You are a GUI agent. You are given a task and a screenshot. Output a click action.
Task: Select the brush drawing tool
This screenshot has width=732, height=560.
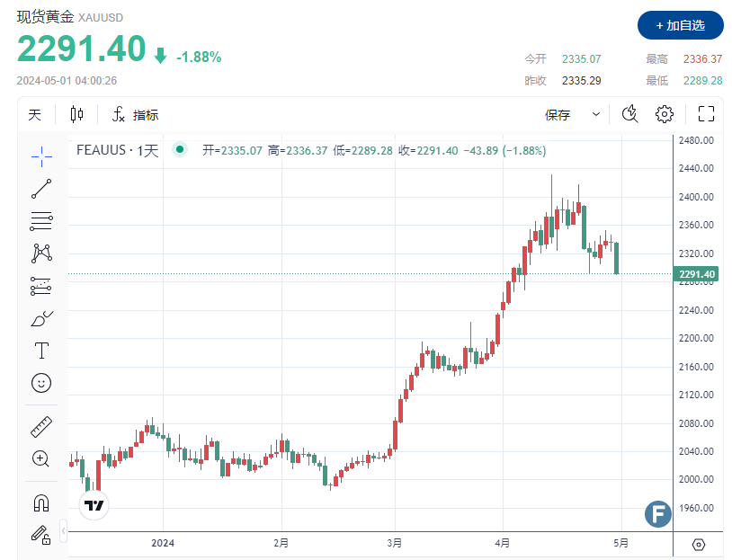tap(40, 317)
